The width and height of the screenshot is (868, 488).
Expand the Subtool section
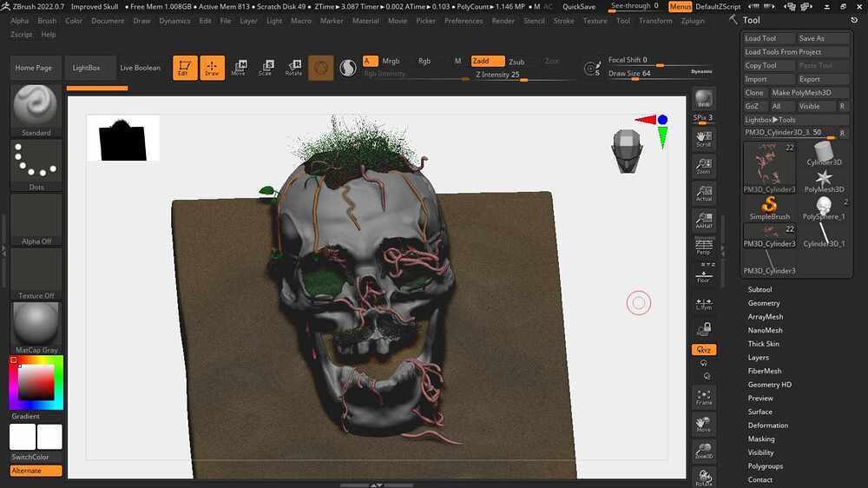point(759,289)
